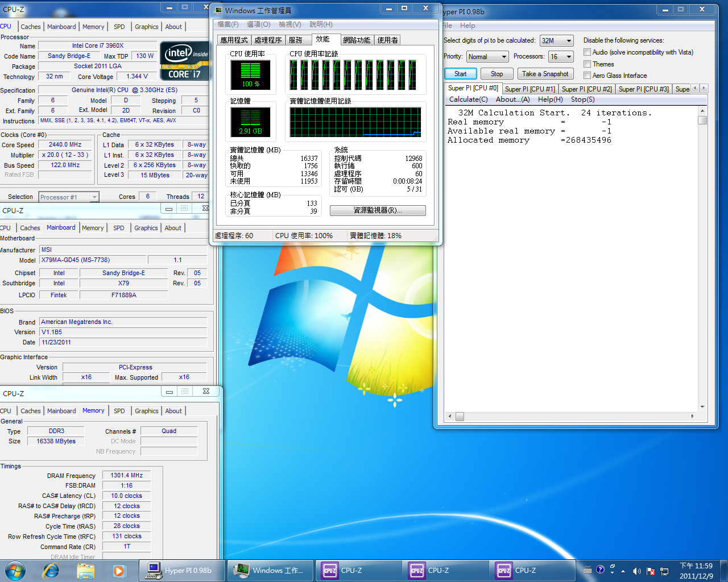
Task: Open the Calculate(C) menu in Super PI
Action: coord(469,99)
